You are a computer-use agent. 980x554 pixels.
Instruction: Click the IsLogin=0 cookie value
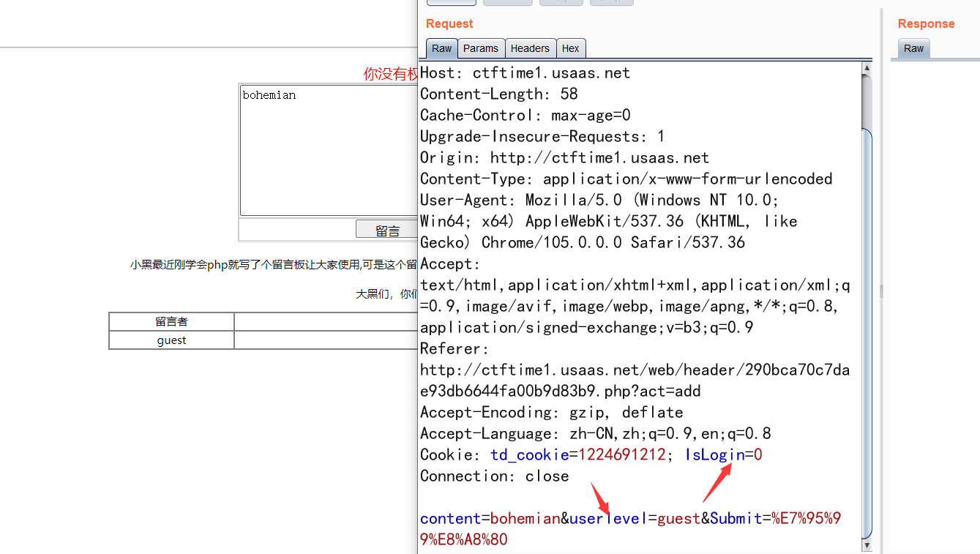[x=724, y=455]
